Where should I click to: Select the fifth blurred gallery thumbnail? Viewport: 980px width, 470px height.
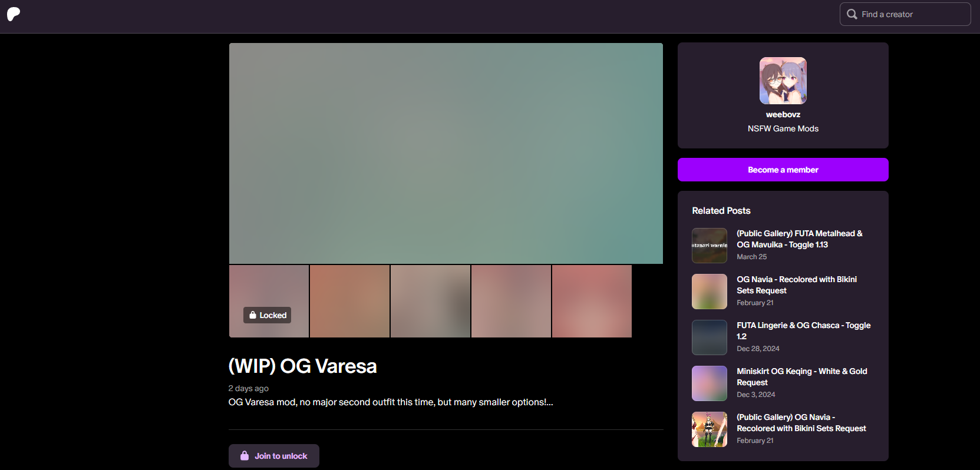pos(592,301)
